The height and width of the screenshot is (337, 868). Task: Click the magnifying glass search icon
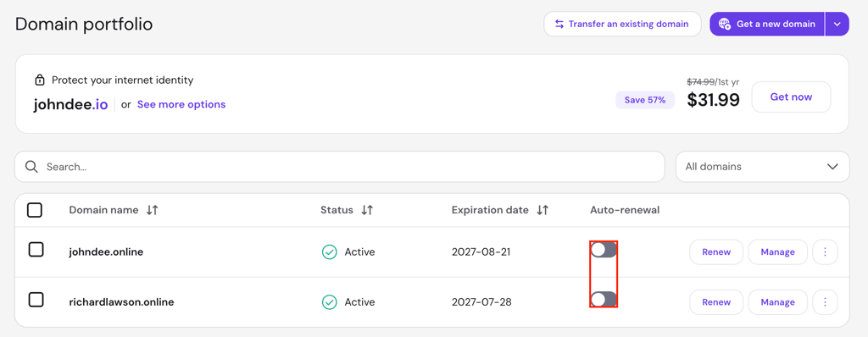(31, 167)
